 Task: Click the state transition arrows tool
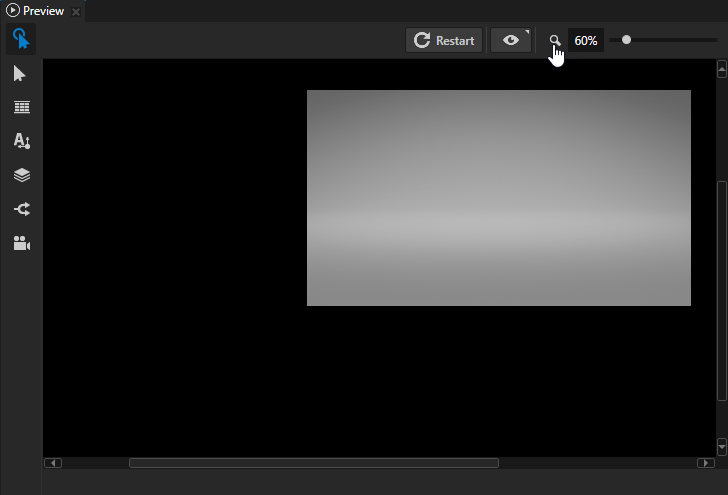(21, 209)
